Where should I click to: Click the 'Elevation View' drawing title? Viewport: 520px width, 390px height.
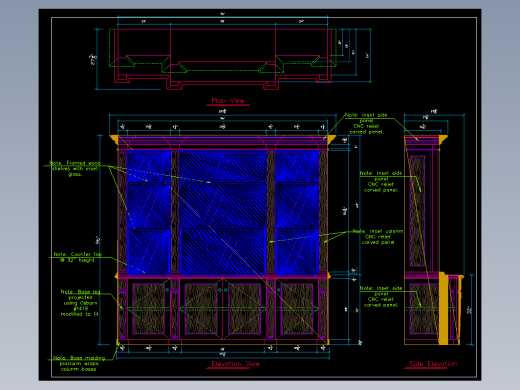235,364
